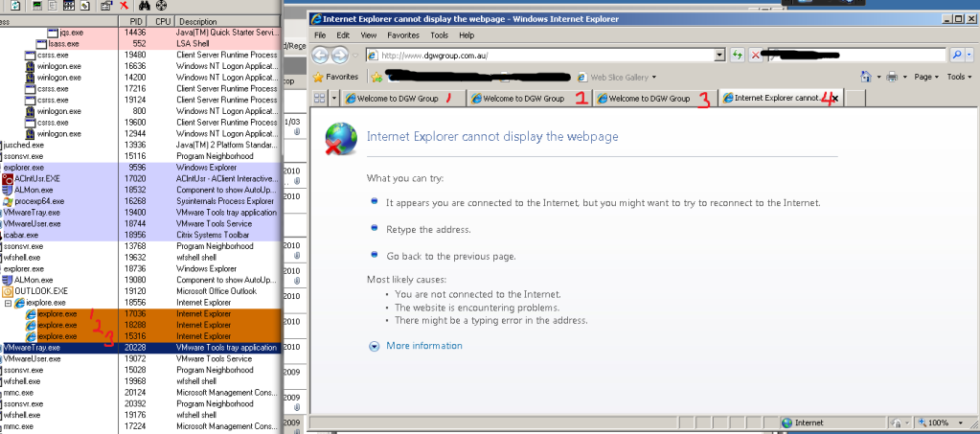Expand the More information section
Screen dimensions: 980x434
click(374, 346)
